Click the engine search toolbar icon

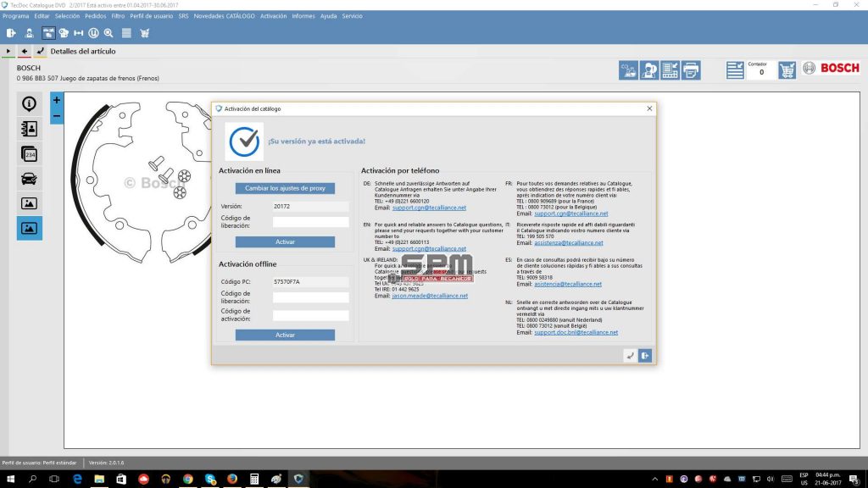tap(64, 33)
